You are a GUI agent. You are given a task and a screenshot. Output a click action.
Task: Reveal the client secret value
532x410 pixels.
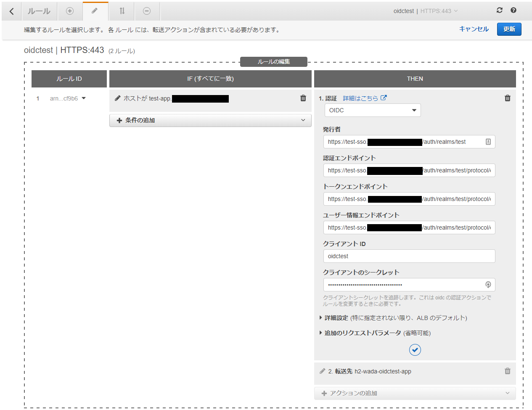[x=488, y=285]
